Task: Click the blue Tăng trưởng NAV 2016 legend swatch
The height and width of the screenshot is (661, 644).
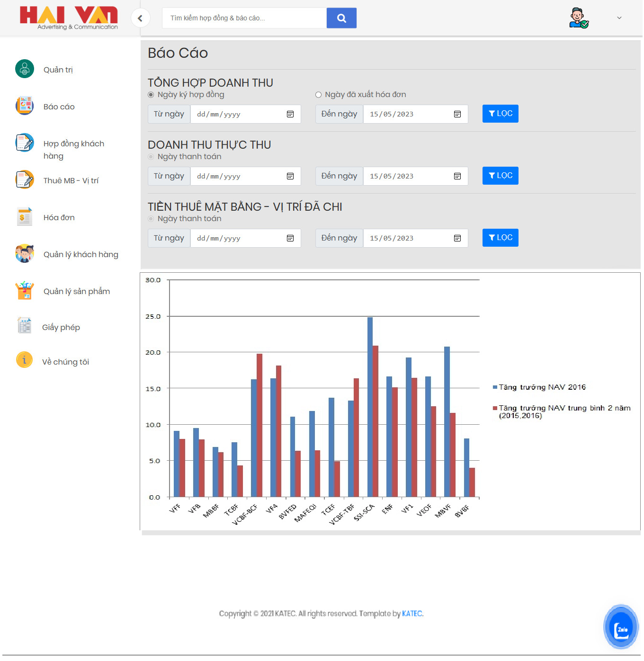Action: coord(495,387)
